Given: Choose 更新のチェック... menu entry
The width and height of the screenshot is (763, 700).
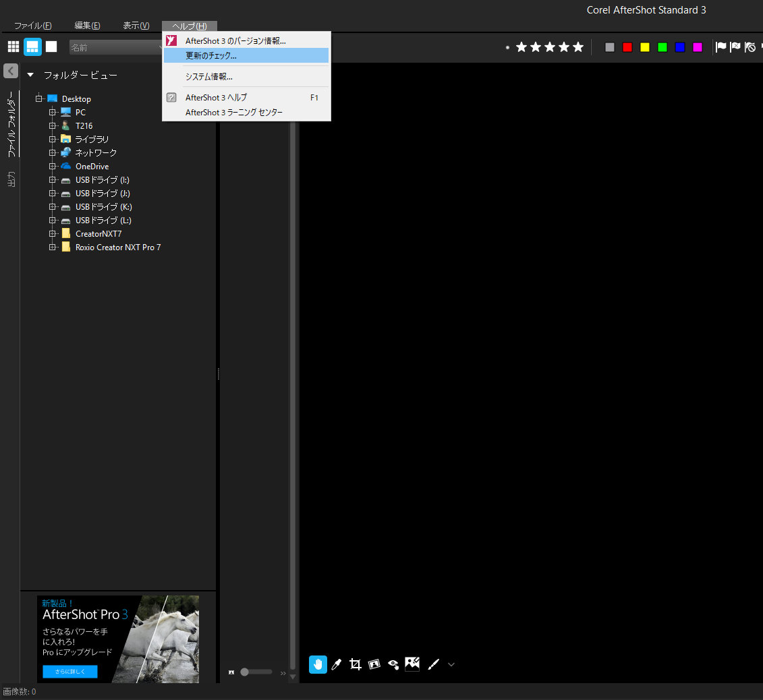Looking at the screenshot, I should (246, 55).
